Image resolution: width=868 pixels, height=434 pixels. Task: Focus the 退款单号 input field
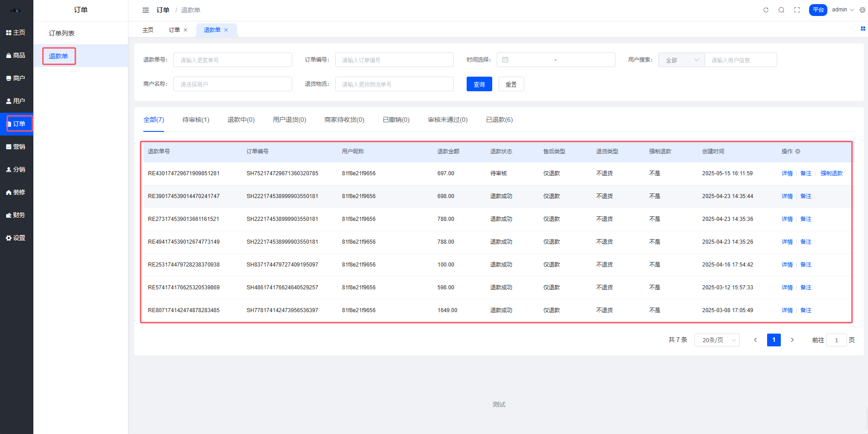point(232,60)
